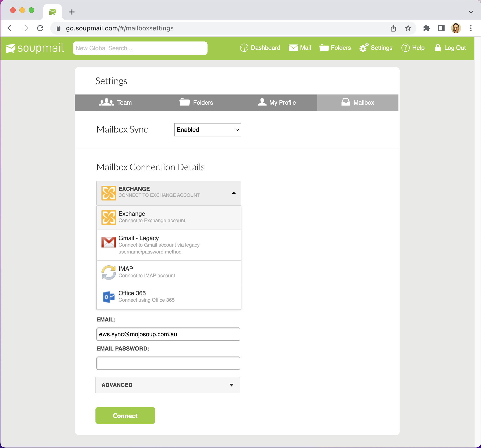Click the browser share icon
This screenshot has width=481, height=448.
393,28
